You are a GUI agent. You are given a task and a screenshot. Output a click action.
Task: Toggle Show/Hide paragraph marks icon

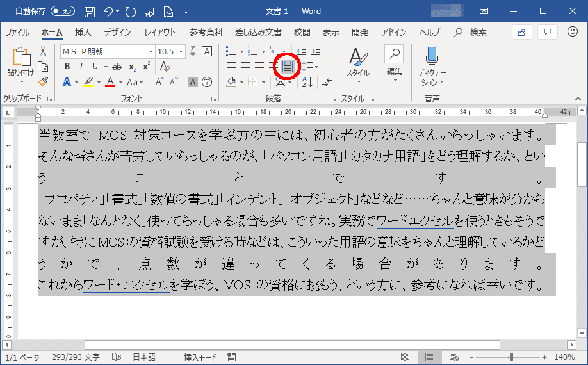click(327, 82)
